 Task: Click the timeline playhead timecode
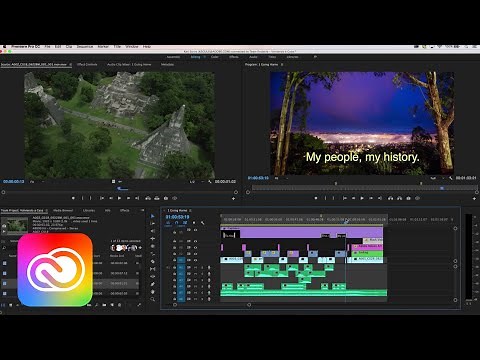(x=178, y=217)
